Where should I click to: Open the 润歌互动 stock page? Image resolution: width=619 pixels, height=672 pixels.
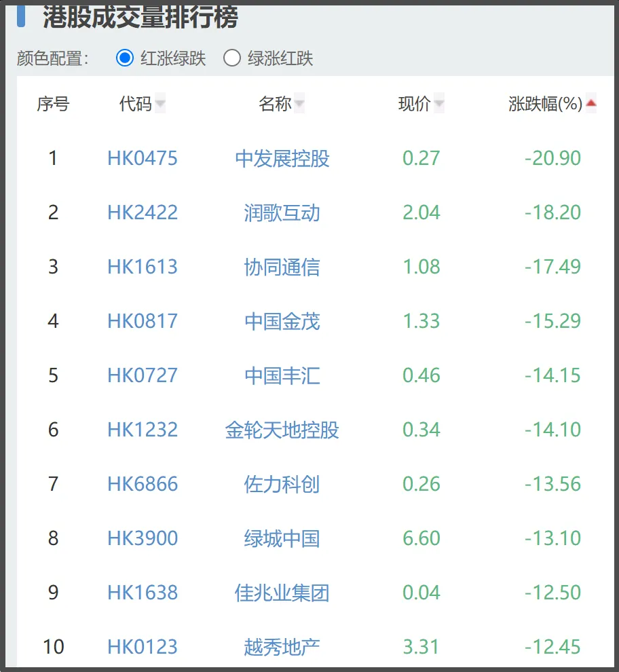(x=282, y=213)
